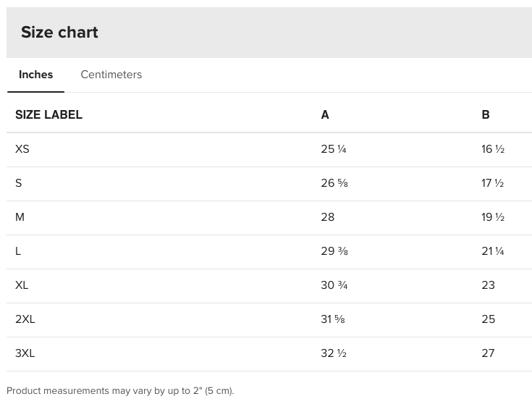Select the XL size row label

pyautogui.click(x=22, y=285)
